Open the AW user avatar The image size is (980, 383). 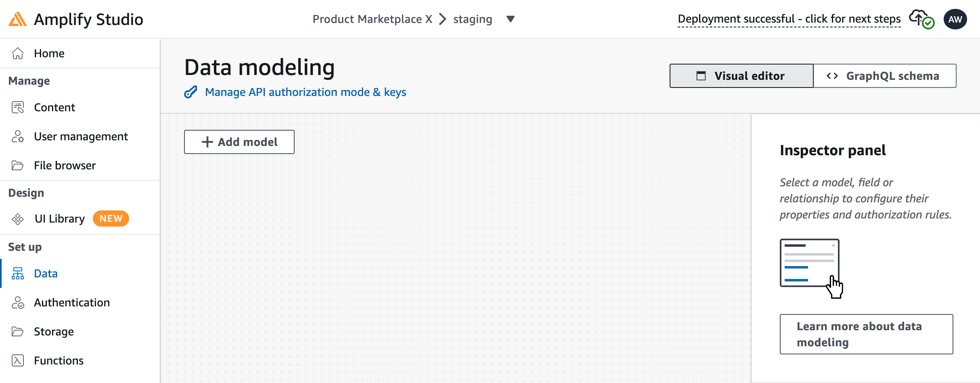pos(955,19)
